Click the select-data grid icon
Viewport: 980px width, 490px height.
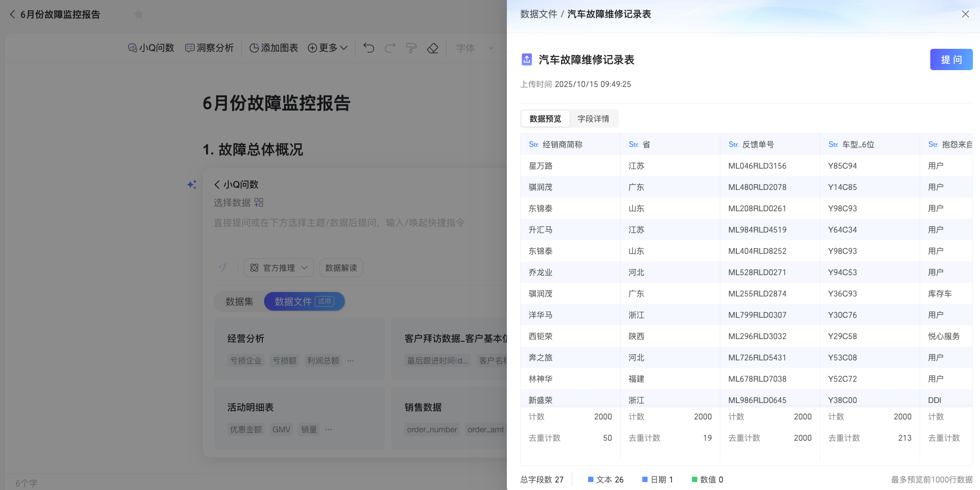pyautogui.click(x=259, y=203)
